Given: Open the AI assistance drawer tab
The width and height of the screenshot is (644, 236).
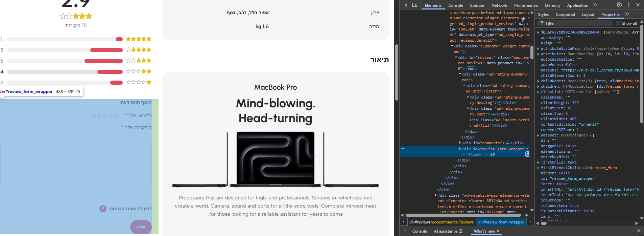Looking at the screenshot, I should (448, 231).
